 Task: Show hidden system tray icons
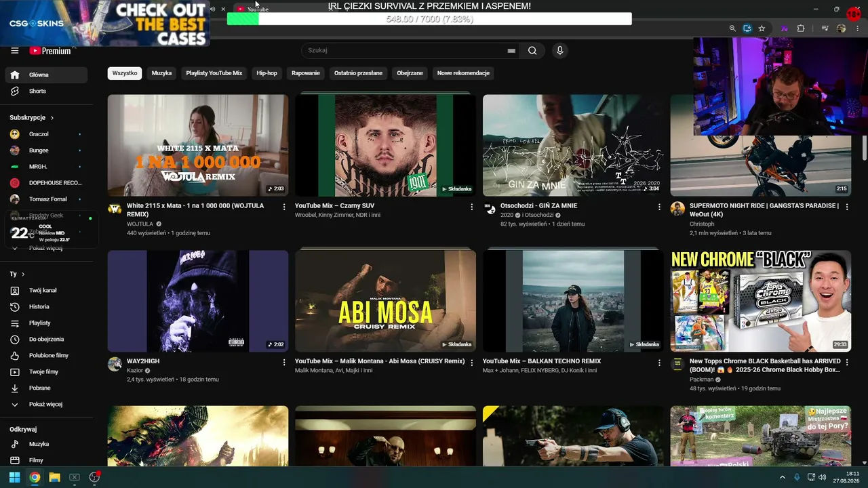pyautogui.click(x=782, y=477)
